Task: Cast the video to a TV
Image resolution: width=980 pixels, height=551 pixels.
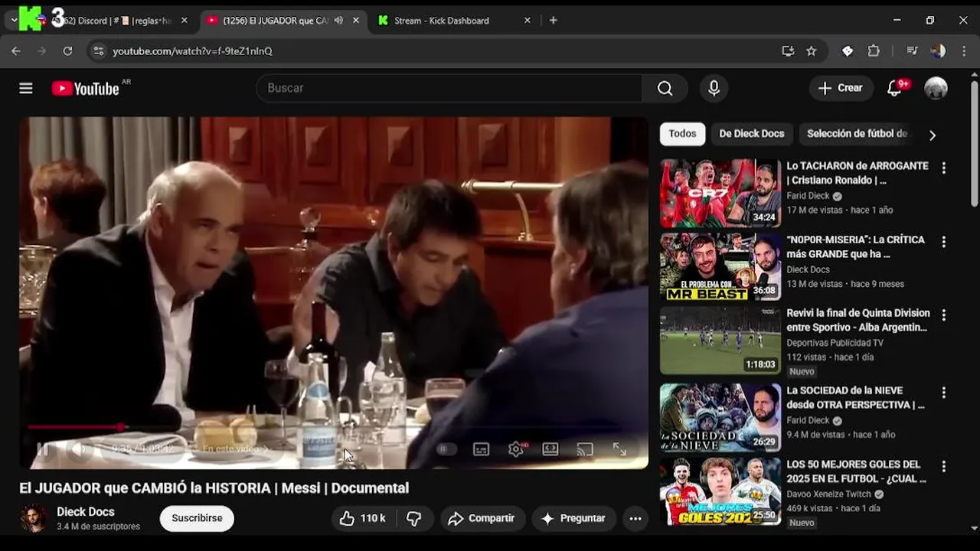Action: [585, 449]
